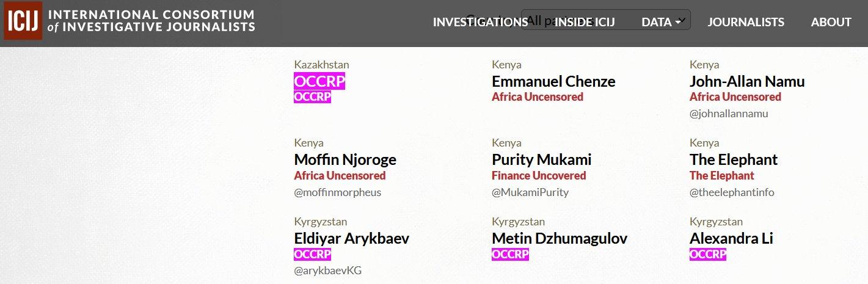
Task: Open Eldiyar Arykbaev's profile
Action: click(x=351, y=238)
